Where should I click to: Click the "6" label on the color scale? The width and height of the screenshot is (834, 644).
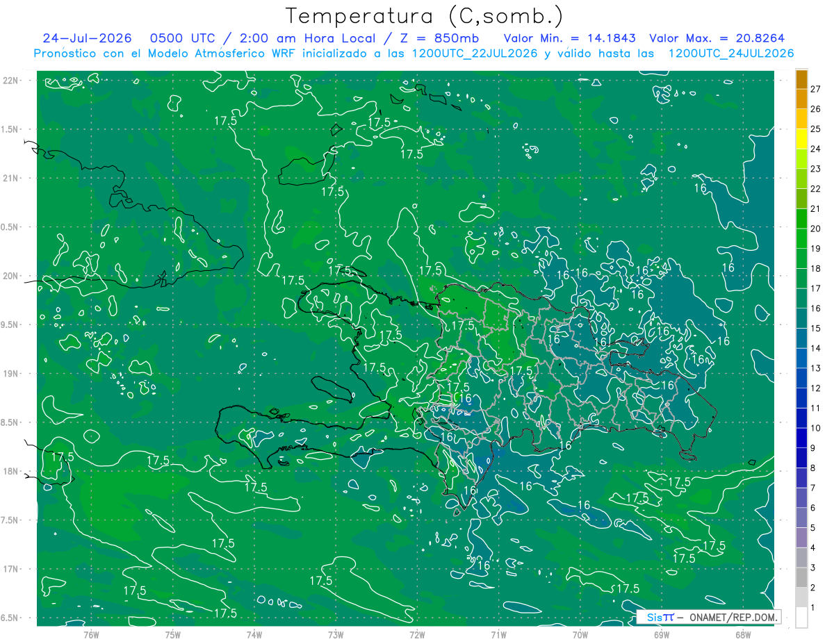tap(813, 508)
